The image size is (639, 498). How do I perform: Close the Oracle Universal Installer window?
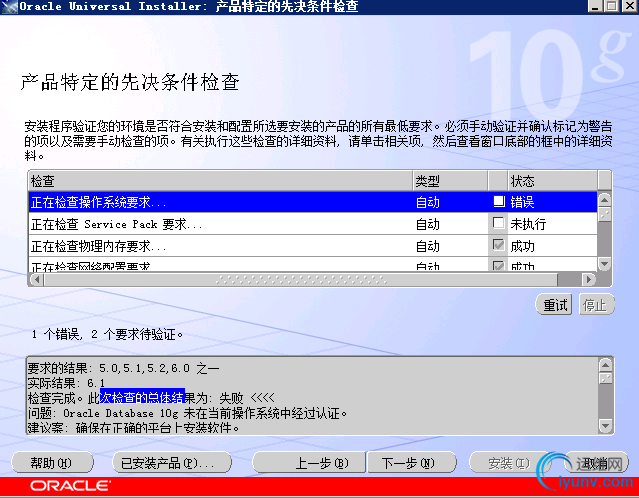629,6
